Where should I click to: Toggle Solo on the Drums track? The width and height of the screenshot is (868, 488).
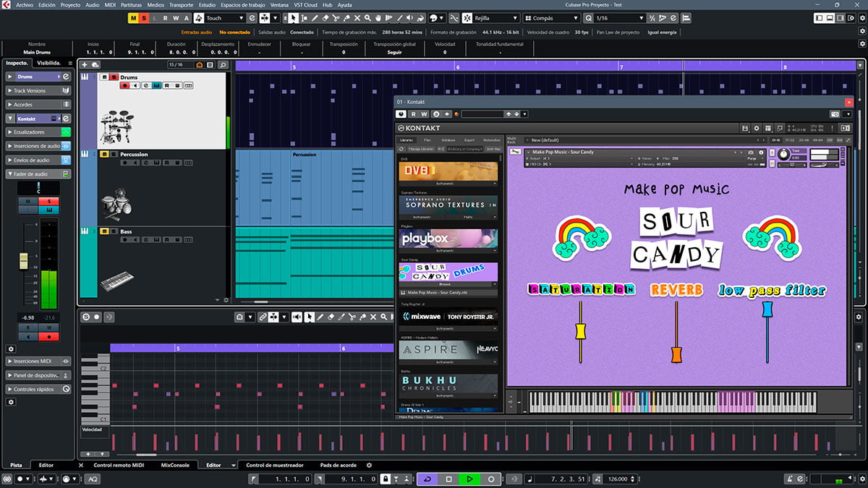pyautogui.click(x=114, y=77)
